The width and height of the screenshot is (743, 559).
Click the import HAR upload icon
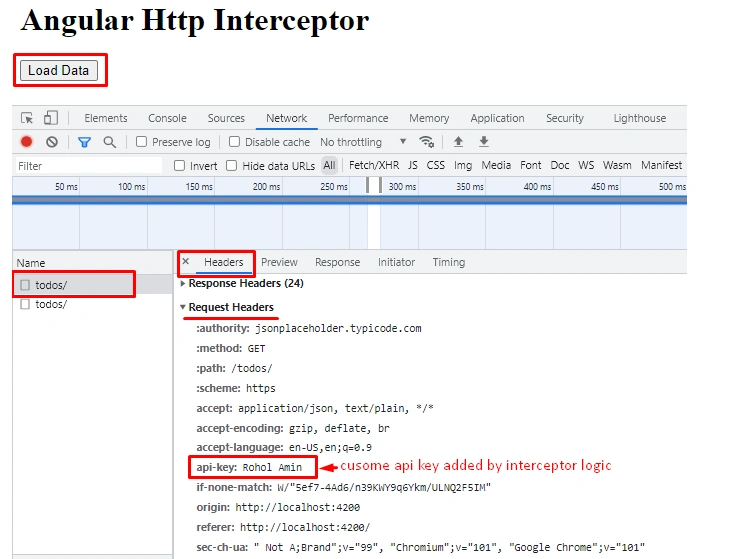click(458, 141)
